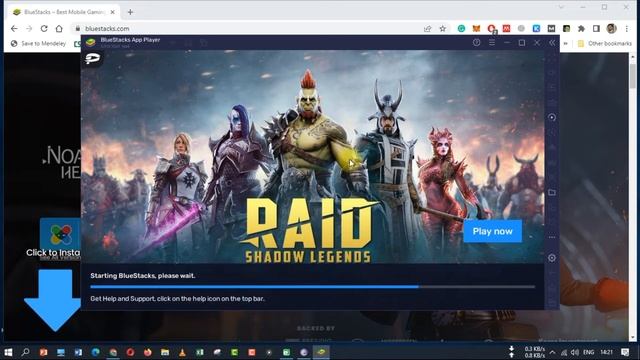Click the Save to Mendeley bookmark
The height and width of the screenshot is (360, 640).
point(38,43)
